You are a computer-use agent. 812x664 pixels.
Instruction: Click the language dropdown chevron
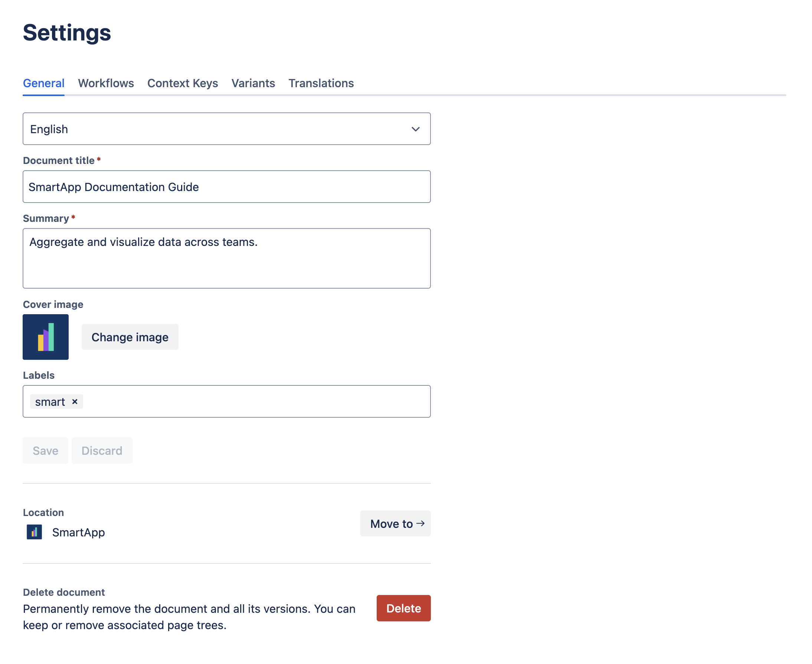pyautogui.click(x=416, y=129)
